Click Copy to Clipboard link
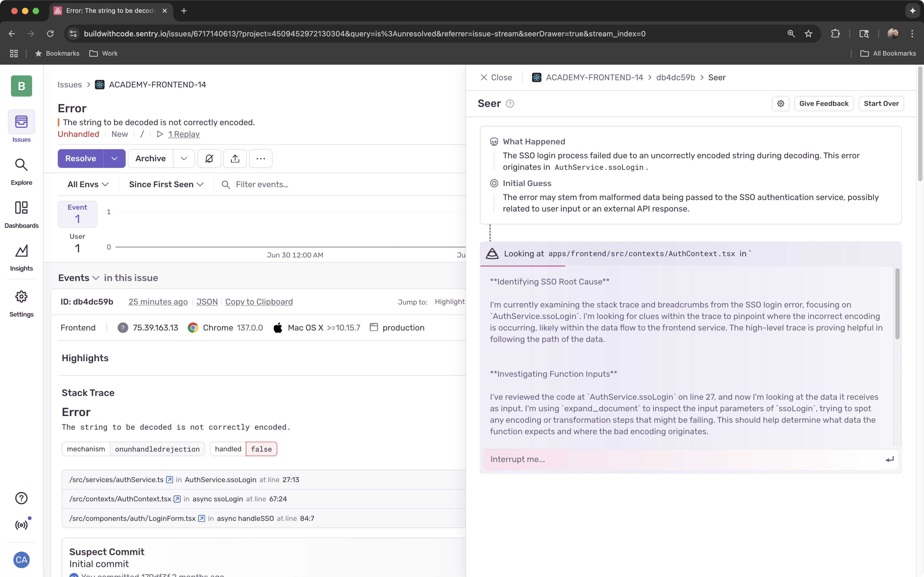Viewport: 924px width, 577px height. pos(259,302)
